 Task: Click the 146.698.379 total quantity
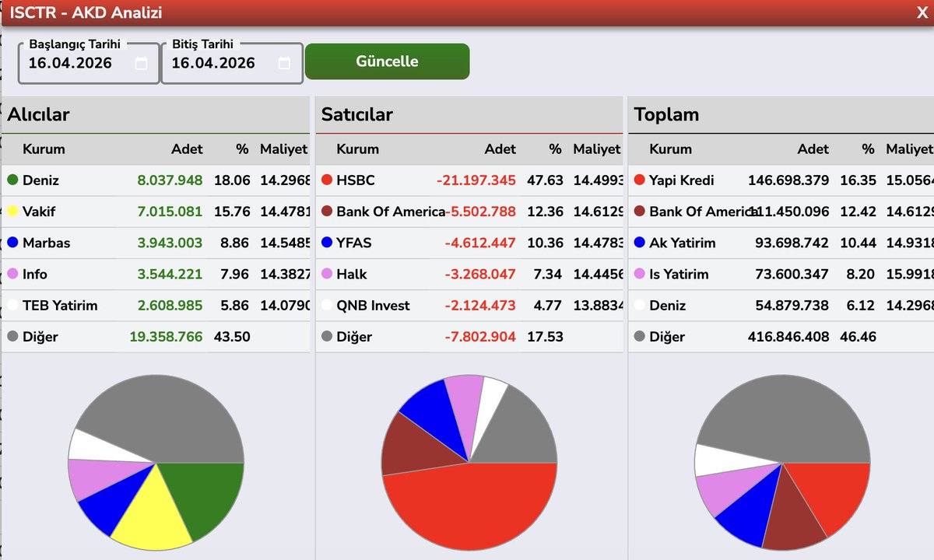point(788,180)
